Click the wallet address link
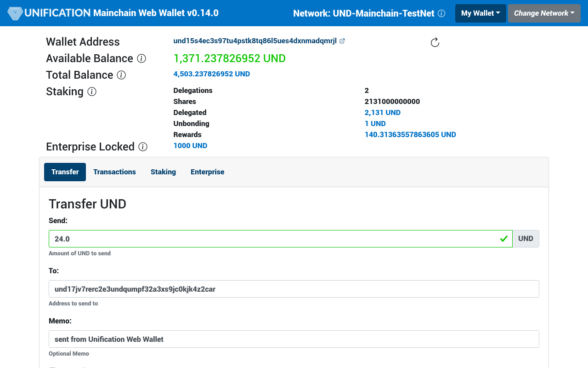The height and width of the screenshot is (368, 588). click(255, 40)
